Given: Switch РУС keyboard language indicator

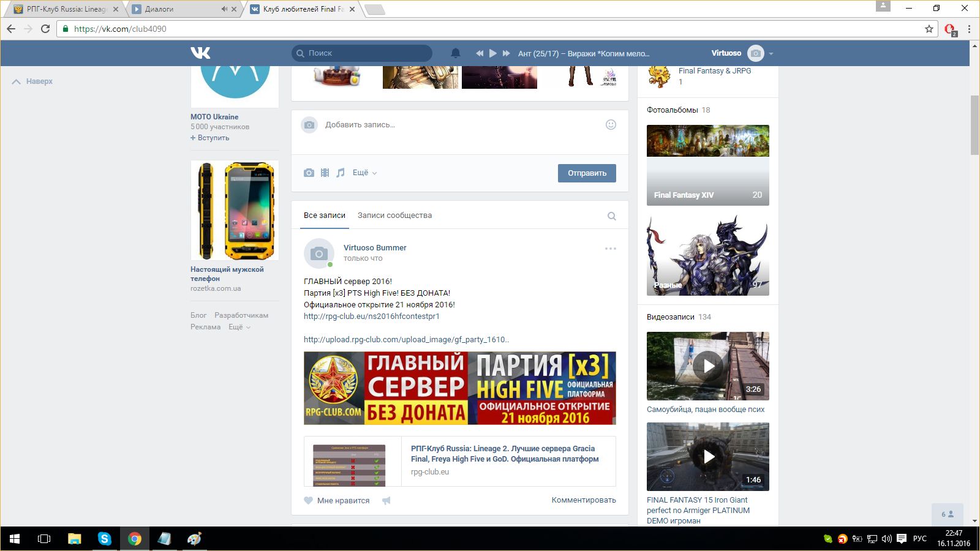Looking at the screenshot, I should pos(920,539).
